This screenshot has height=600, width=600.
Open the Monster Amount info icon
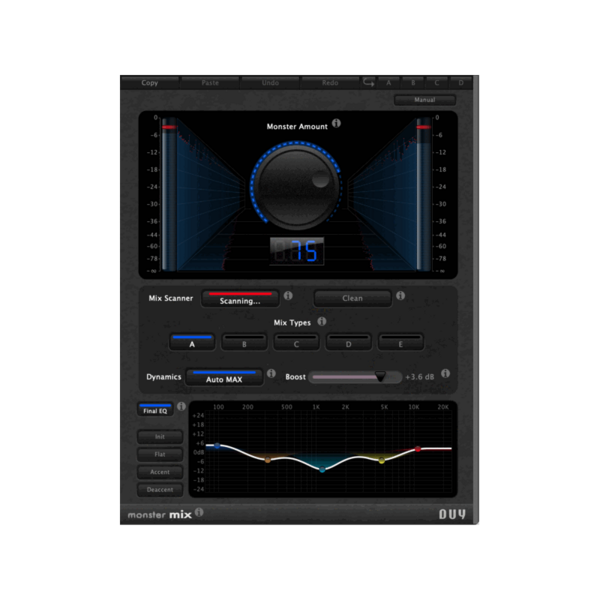(336, 123)
